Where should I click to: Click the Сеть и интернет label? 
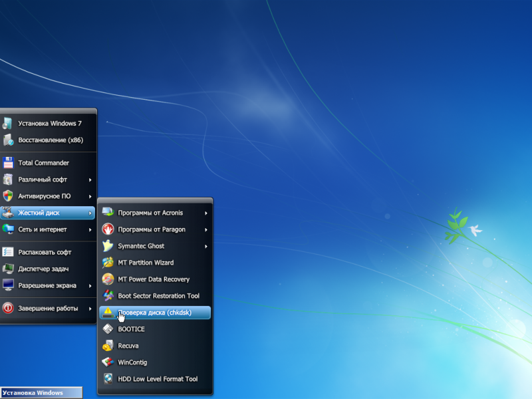click(x=43, y=229)
